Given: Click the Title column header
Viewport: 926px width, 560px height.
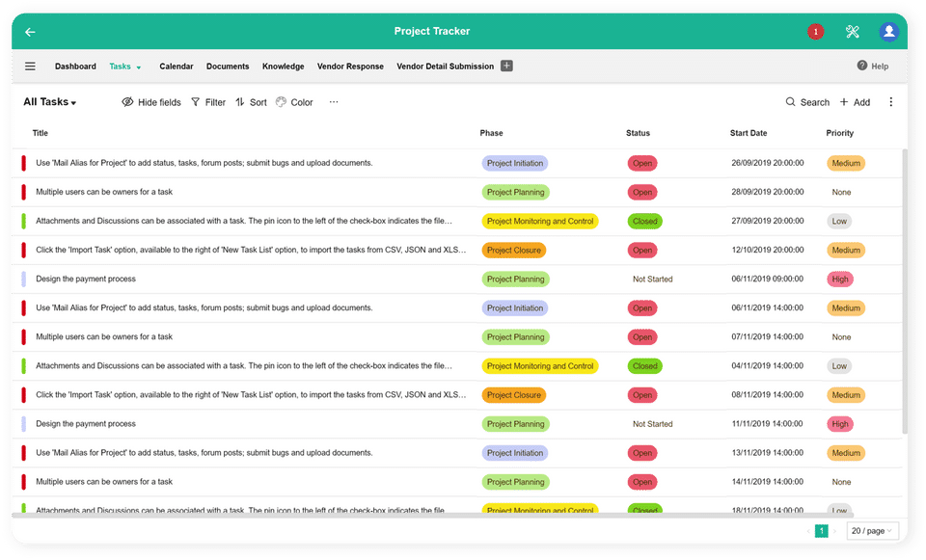Looking at the screenshot, I should [41, 133].
